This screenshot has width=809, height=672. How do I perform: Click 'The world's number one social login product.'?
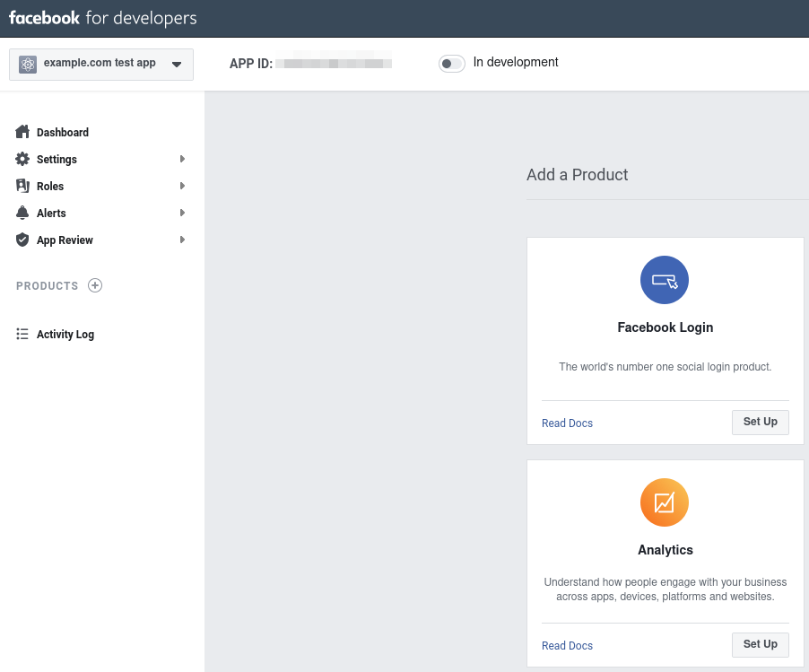665,367
